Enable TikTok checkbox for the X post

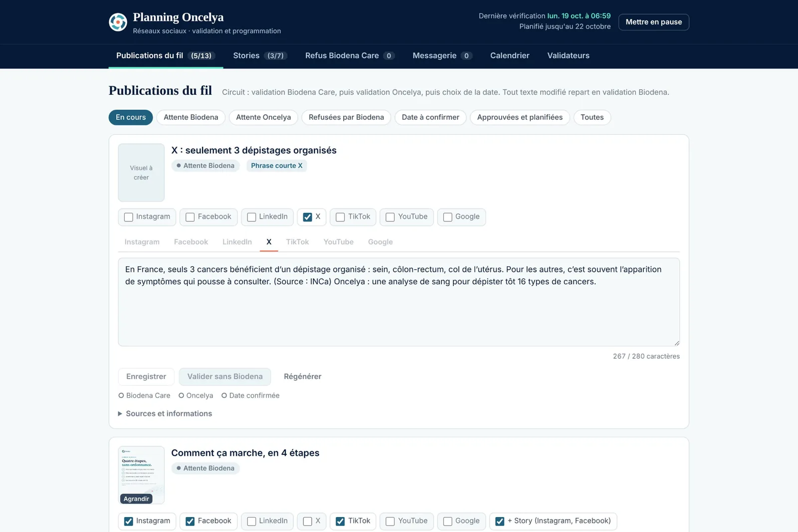click(x=340, y=217)
